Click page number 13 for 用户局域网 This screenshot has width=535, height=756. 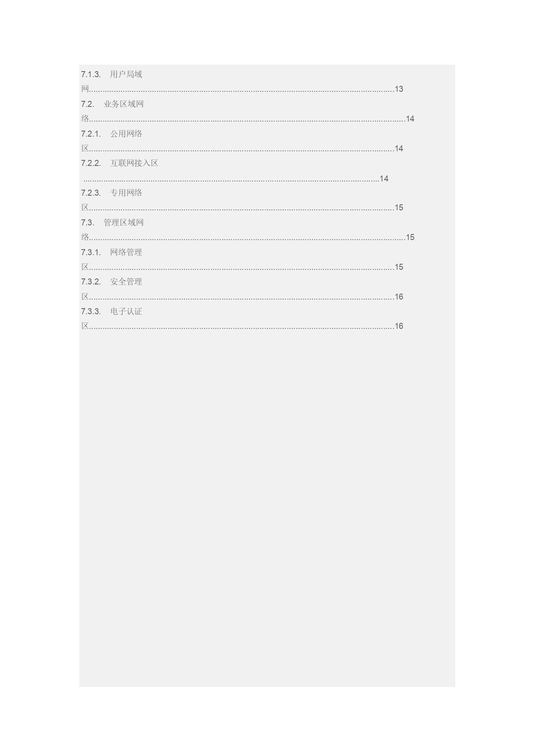pos(399,89)
